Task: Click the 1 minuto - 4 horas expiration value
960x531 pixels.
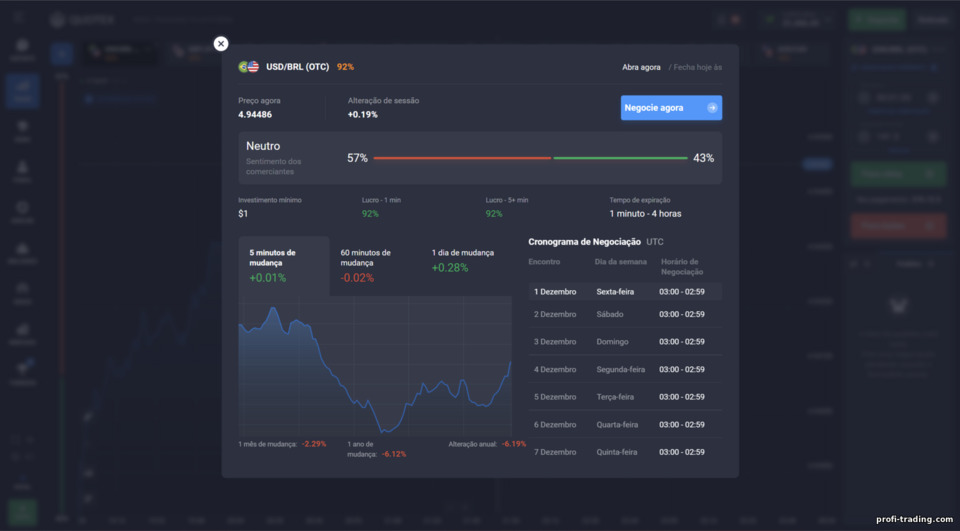Action: [645, 214]
